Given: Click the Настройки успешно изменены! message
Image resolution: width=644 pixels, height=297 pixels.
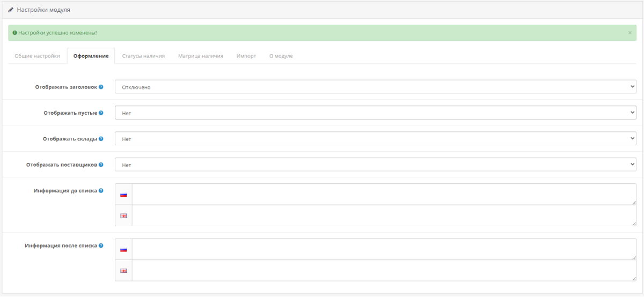Looking at the screenshot, I should (x=57, y=33).
